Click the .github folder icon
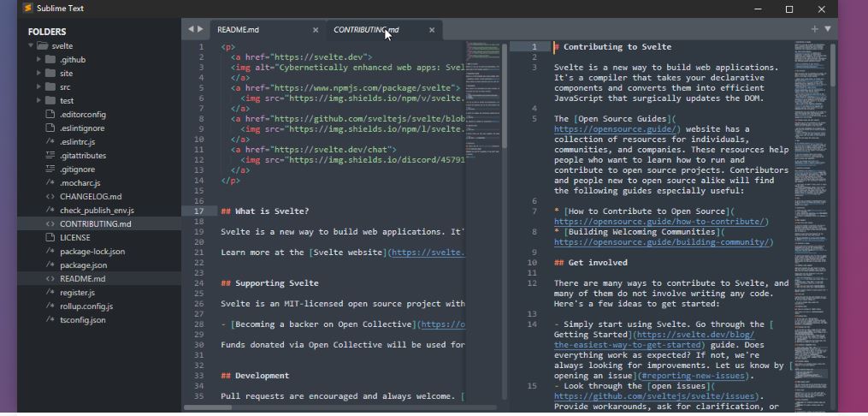868x416 pixels. [x=50, y=59]
